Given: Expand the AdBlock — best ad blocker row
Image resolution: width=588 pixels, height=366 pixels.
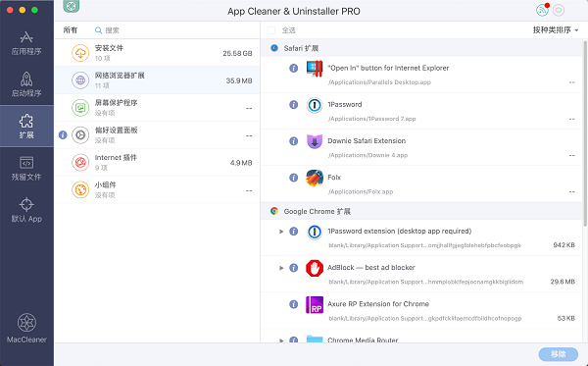Looking at the screenshot, I should click(281, 268).
